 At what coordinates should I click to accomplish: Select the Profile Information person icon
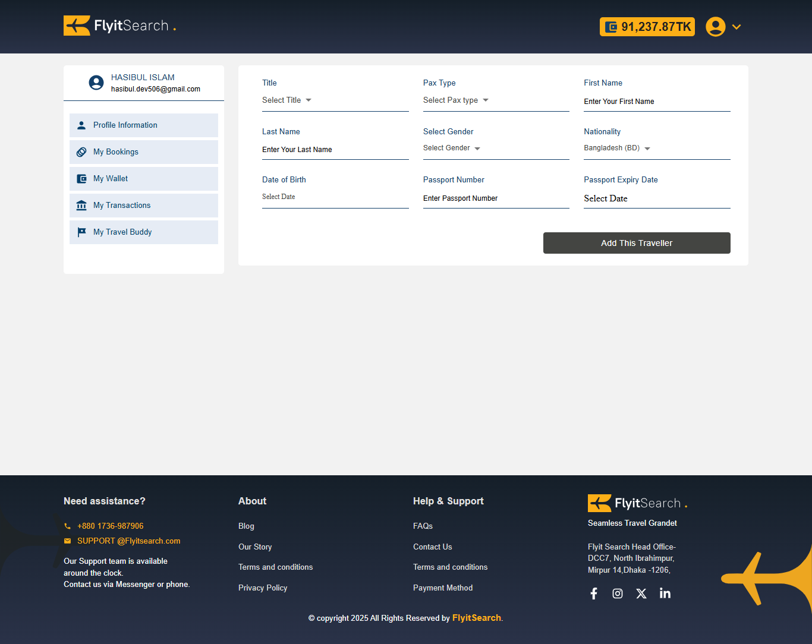pyautogui.click(x=81, y=125)
